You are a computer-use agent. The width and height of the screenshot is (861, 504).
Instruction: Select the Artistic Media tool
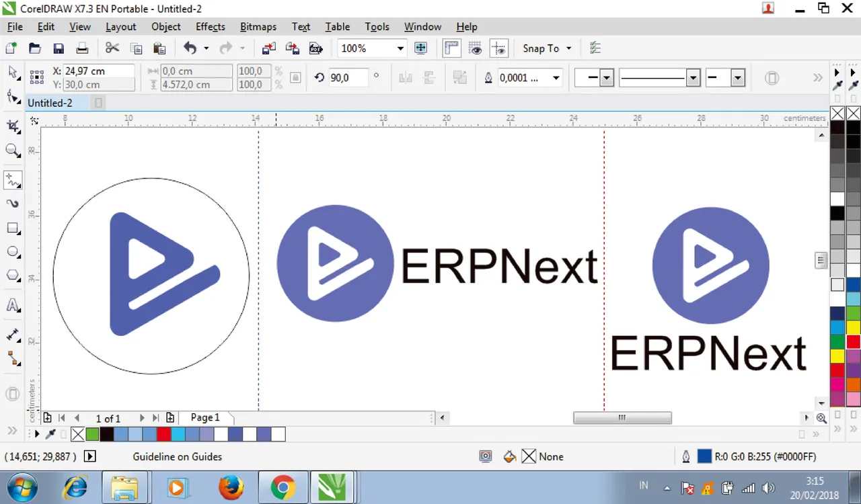tap(12, 204)
